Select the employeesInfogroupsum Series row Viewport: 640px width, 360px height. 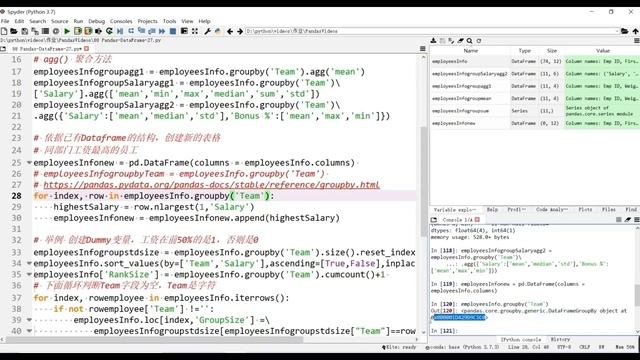click(535, 111)
